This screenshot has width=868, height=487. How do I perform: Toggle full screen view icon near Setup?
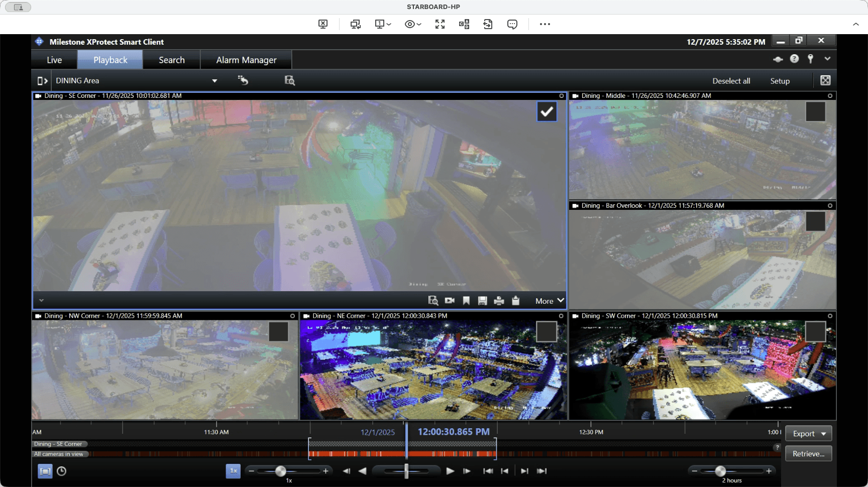[x=825, y=80]
